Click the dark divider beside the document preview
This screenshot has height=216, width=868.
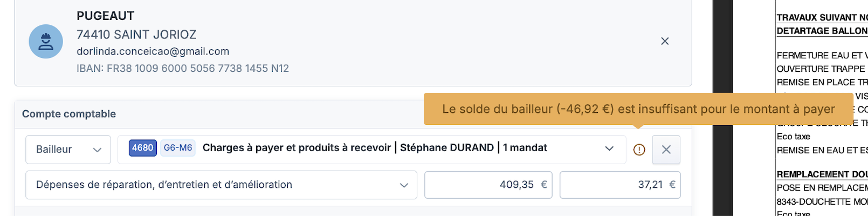(722, 108)
